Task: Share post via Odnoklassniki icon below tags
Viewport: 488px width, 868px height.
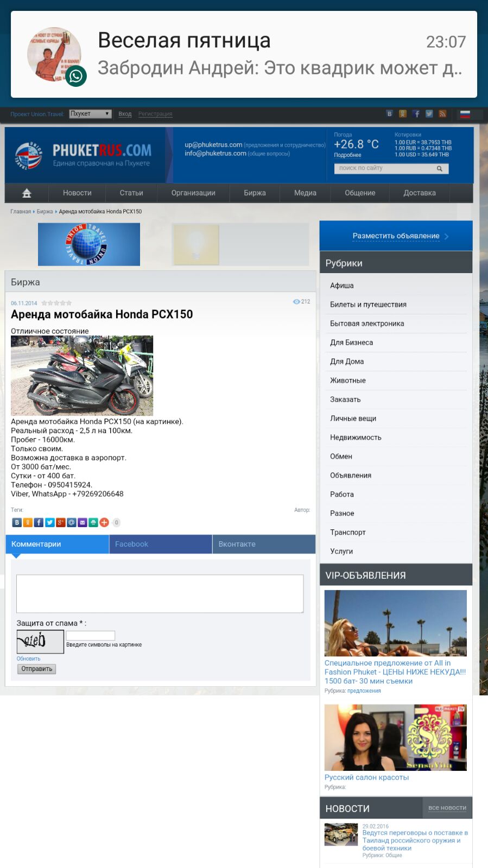Action: click(x=28, y=522)
